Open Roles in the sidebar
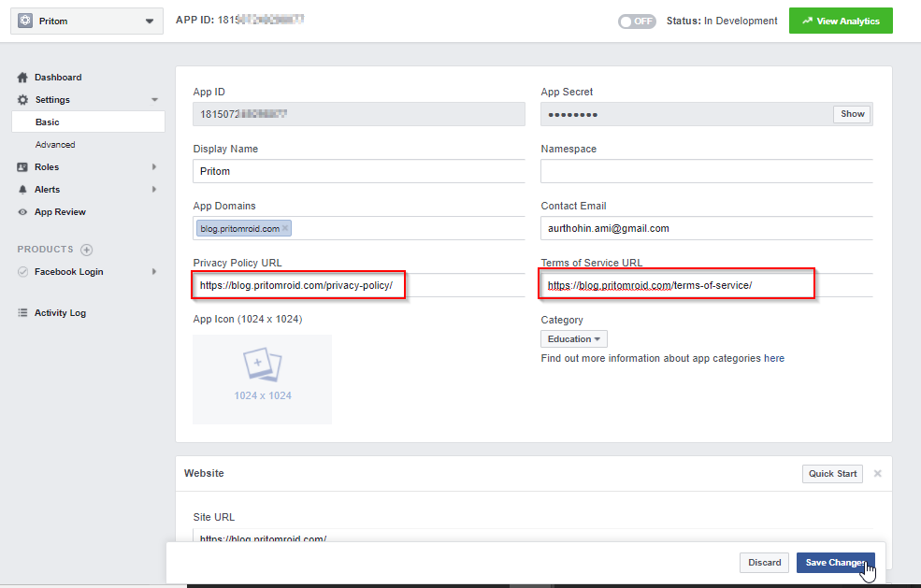This screenshot has width=921, height=588. (47, 166)
